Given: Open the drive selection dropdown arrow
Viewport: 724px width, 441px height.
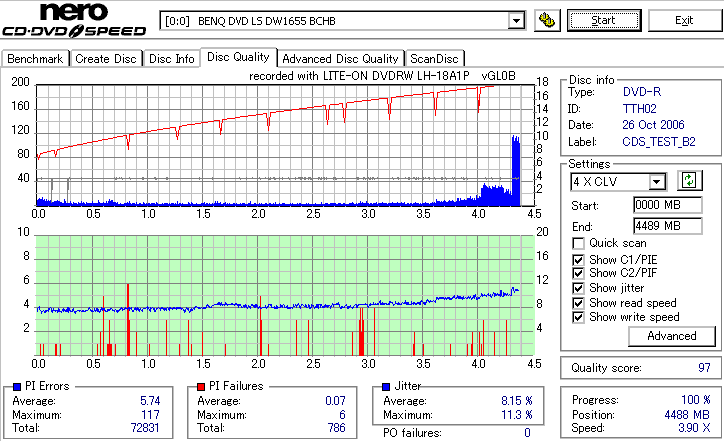Looking at the screenshot, I should click(x=516, y=21).
